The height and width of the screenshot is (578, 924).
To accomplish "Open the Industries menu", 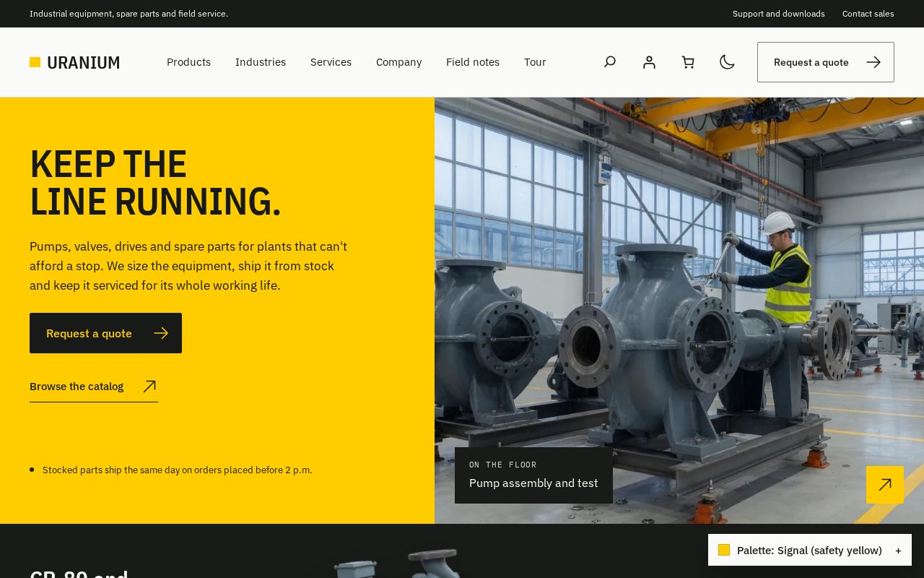I will [261, 62].
